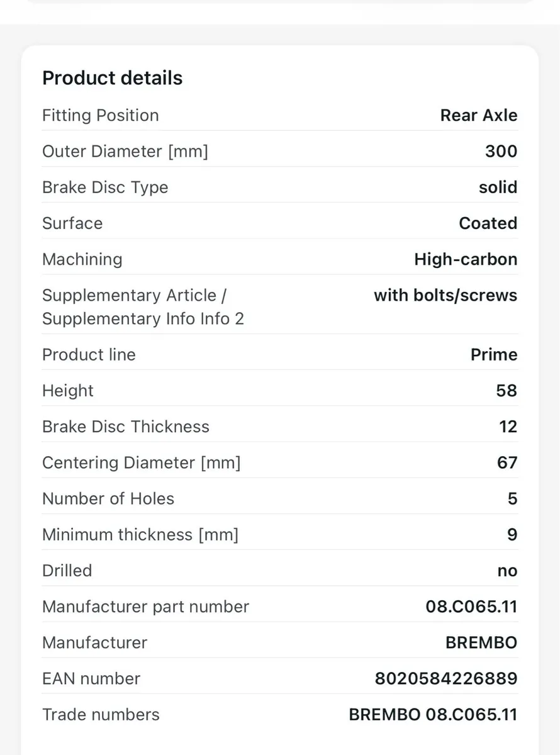The image size is (560, 755).
Task: Select the BREMBO manufacturer name
Action: [481, 642]
